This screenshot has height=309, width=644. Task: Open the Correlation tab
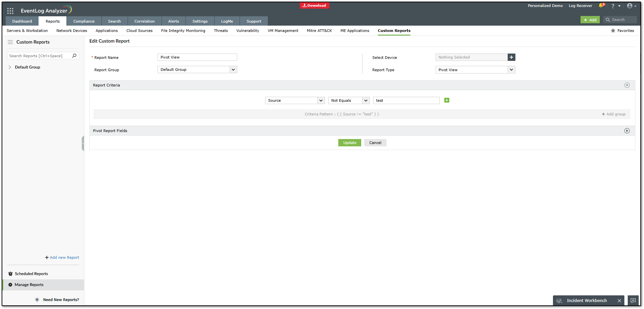[145, 21]
